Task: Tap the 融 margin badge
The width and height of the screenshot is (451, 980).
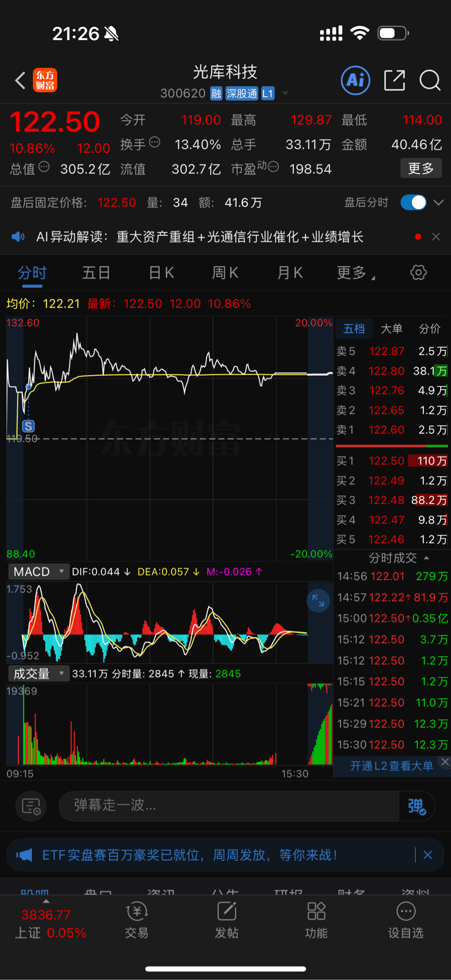Action: point(216,93)
